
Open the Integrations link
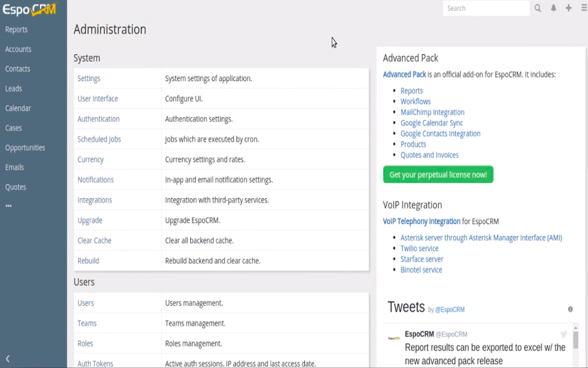click(94, 200)
